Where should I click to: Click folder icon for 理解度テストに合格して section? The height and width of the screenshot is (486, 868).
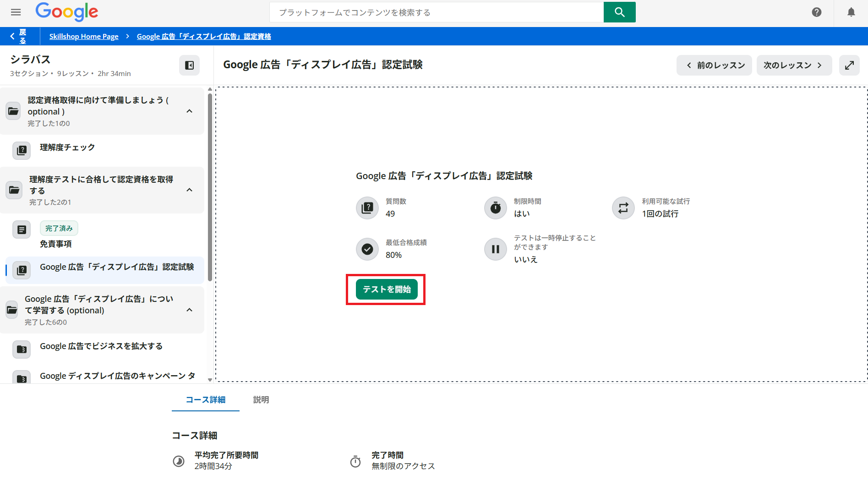click(x=14, y=190)
